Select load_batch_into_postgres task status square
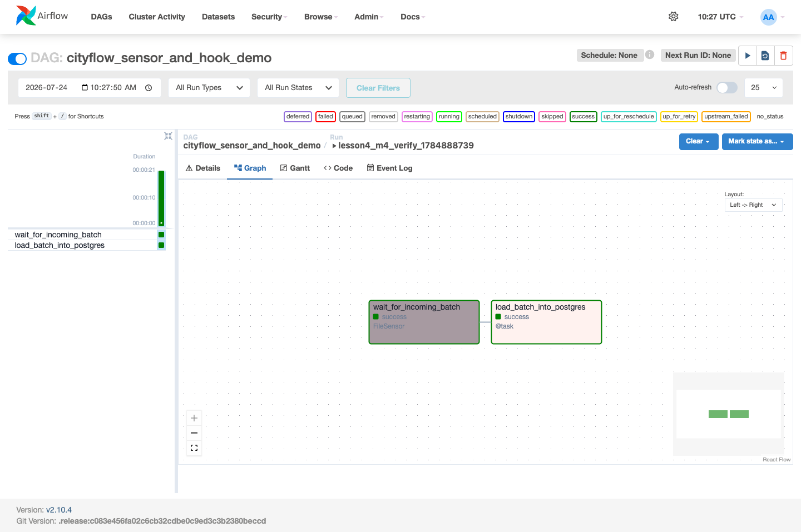 click(161, 245)
